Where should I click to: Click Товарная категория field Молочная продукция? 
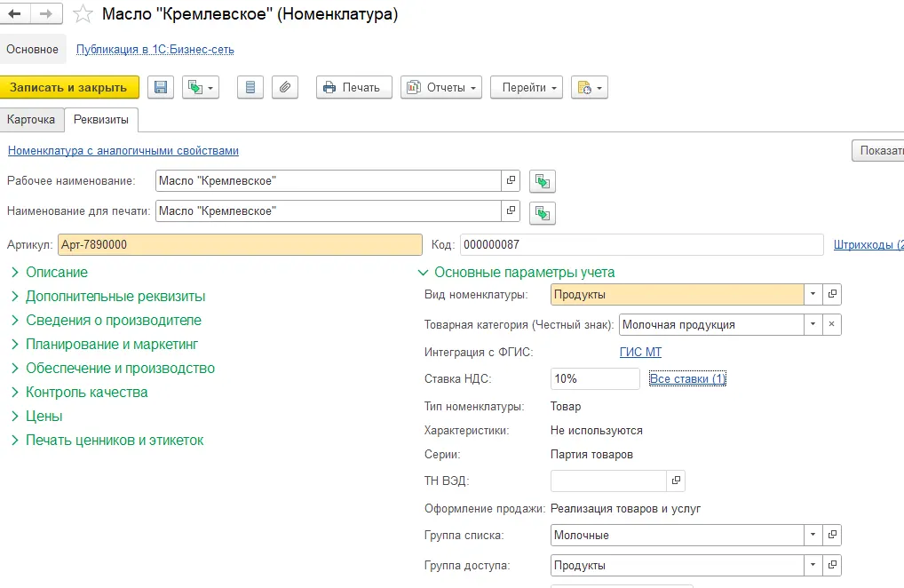pos(711,324)
